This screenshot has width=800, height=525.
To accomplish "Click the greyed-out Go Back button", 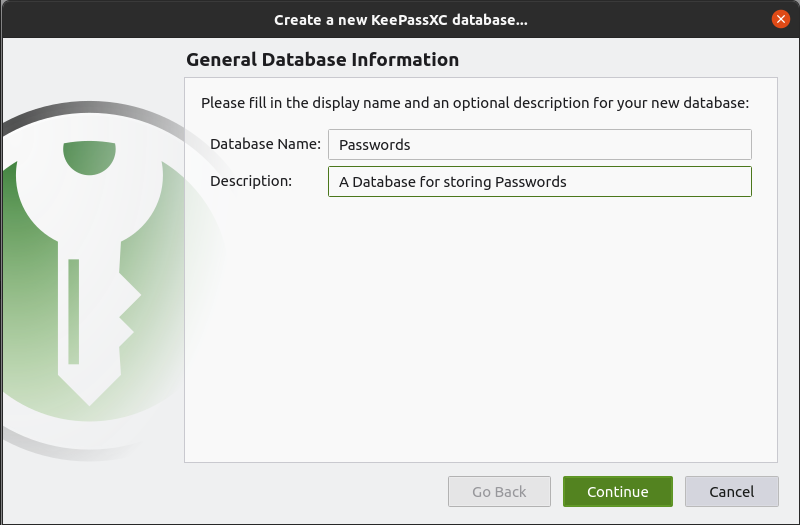I will (x=499, y=491).
